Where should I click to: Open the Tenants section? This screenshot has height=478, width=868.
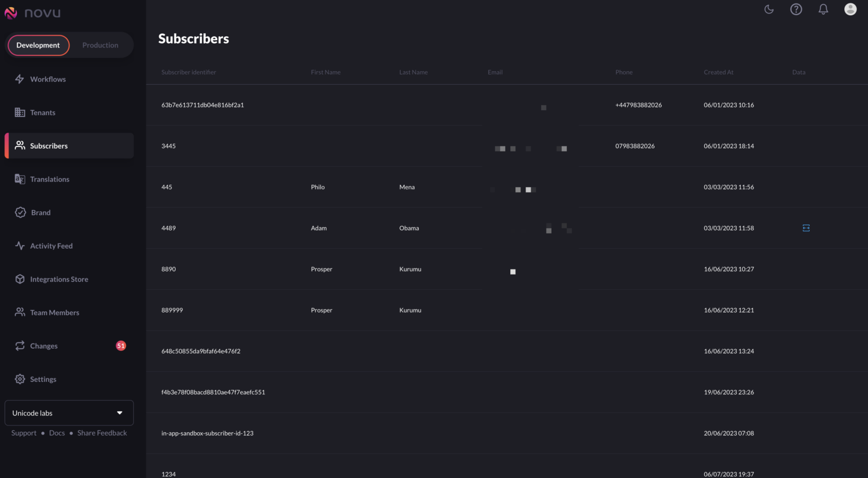(20, 112)
